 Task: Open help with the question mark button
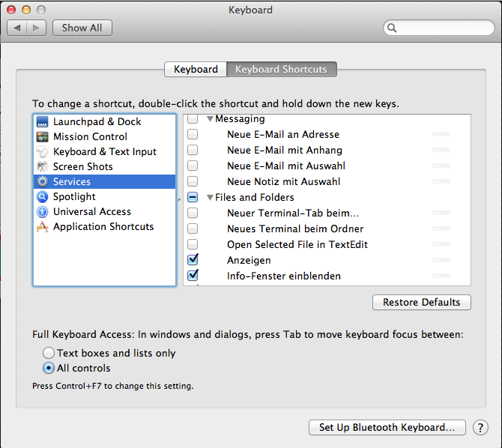click(x=480, y=427)
